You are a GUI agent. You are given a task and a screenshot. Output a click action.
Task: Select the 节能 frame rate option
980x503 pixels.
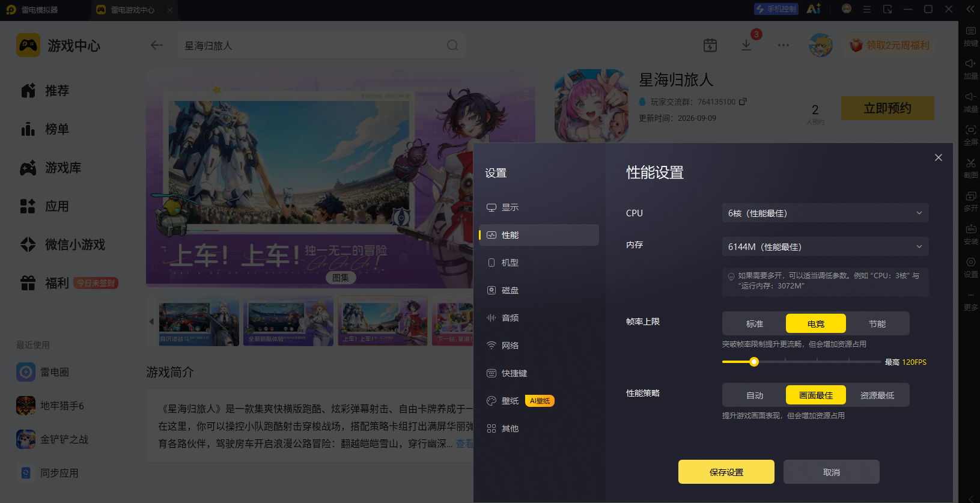(x=877, y=323)
